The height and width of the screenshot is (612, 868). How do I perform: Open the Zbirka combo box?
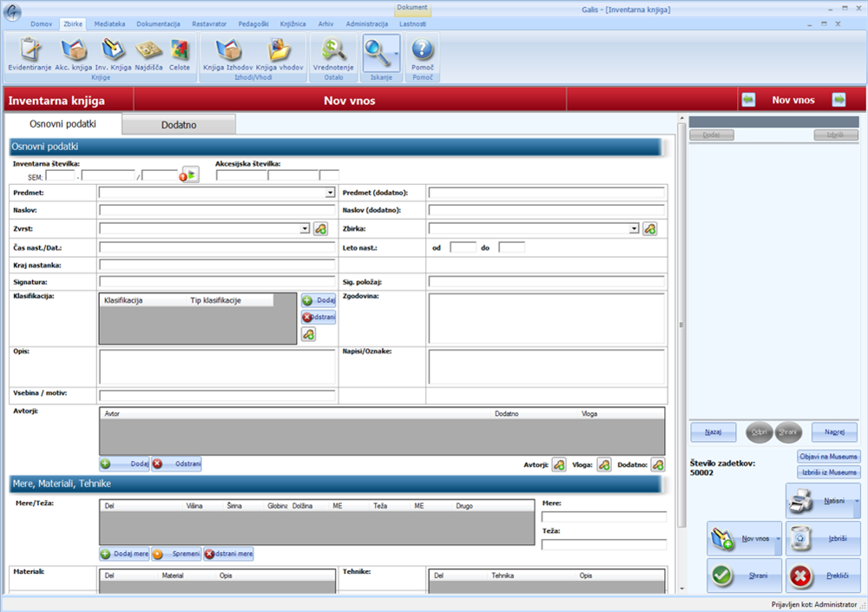635,229
